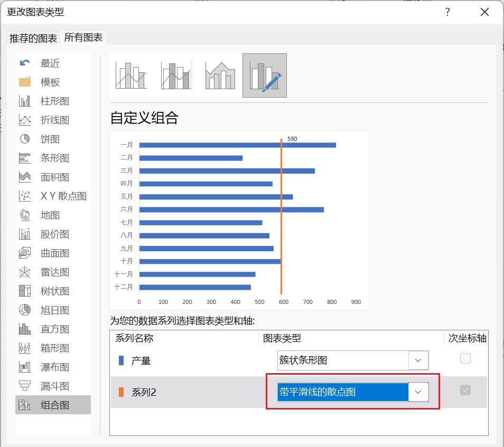Choose the 旭日图 sunburst icon
504x447 pixels.
(25, 310)
